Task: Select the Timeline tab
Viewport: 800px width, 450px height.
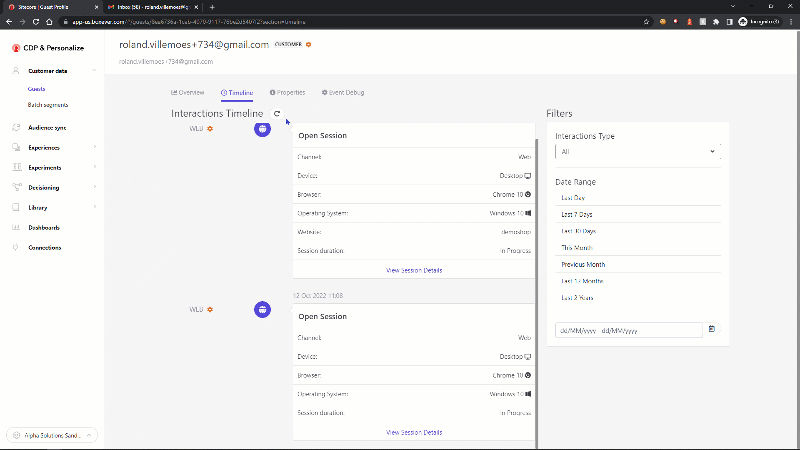Action: point(237,93)
